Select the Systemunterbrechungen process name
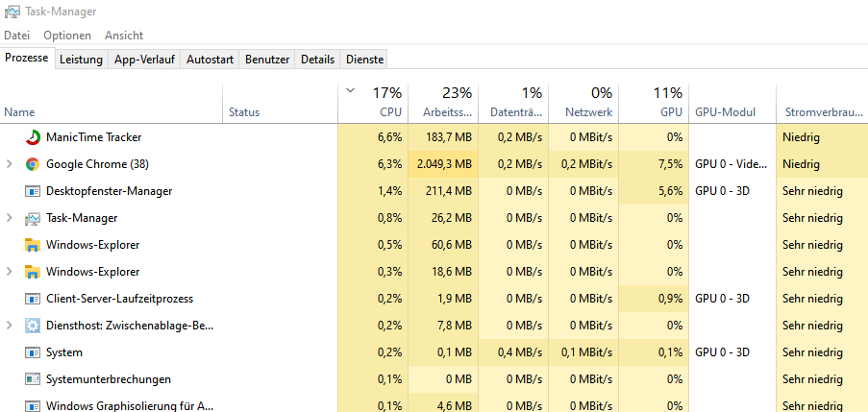Viewport: 868px width, 412px height. [x=109, y=379]
